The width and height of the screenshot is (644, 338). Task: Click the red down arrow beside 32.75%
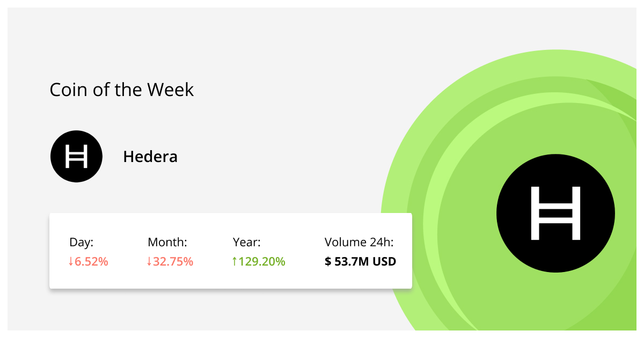(149, 262)
